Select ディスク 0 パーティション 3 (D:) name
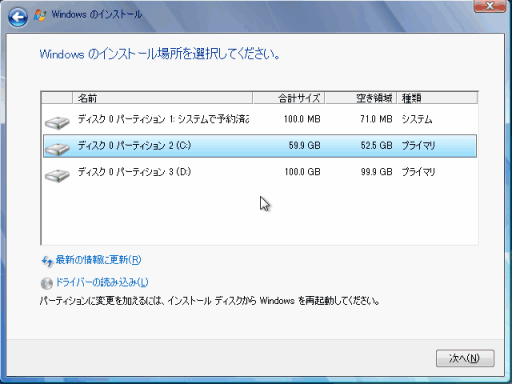The image size is (512, 384). [x=134, y=172]
